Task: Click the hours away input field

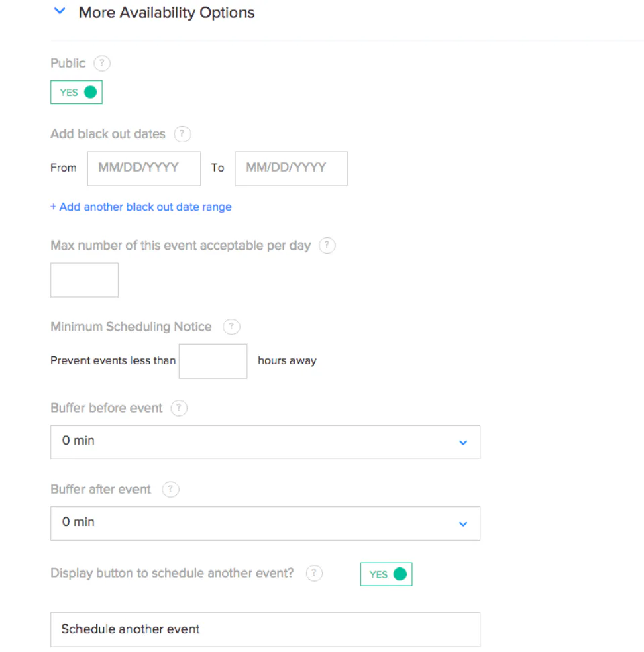Action: coord(213,361)
